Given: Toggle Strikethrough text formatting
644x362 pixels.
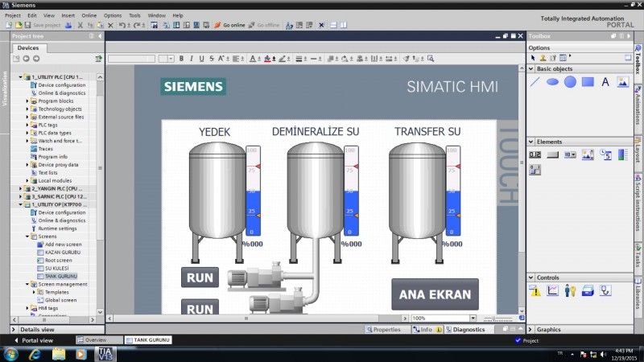Looking at the screenshot, I should [212, 59].
